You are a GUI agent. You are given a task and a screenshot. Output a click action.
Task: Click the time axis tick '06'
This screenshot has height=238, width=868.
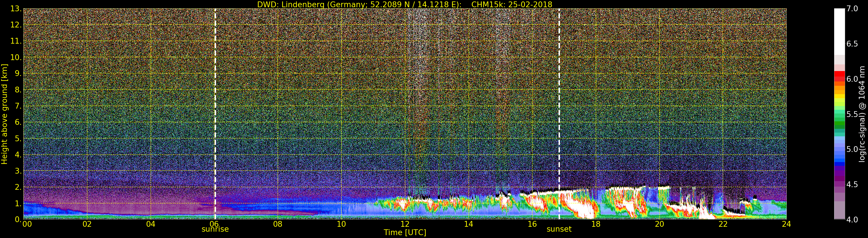pos(214,224)
